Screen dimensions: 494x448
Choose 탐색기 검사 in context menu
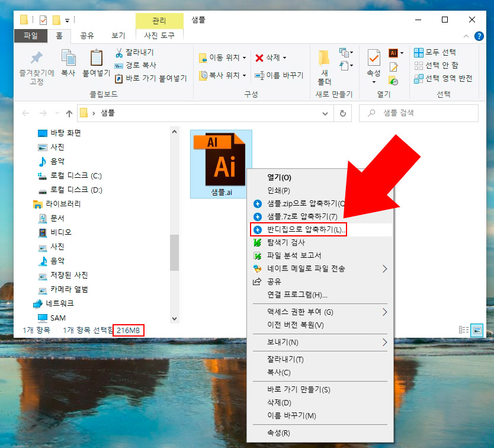(286, 242)
